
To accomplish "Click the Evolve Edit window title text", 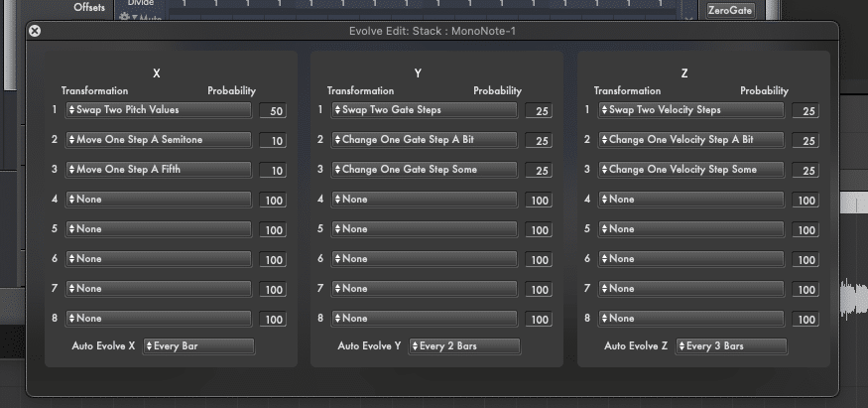I will click(433, 31).
